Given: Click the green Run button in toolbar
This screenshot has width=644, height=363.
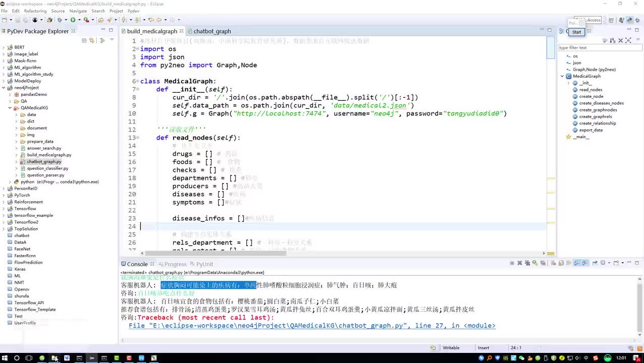Looking at the screenshot, I should pos(73,20).
